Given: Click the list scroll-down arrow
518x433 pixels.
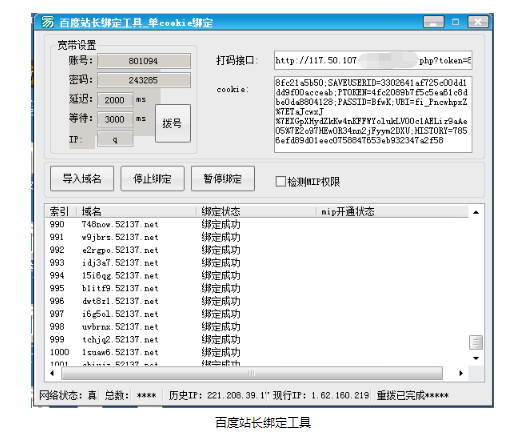Looking at the screenshot, I should pyautogui.click(x=476, y=358).
